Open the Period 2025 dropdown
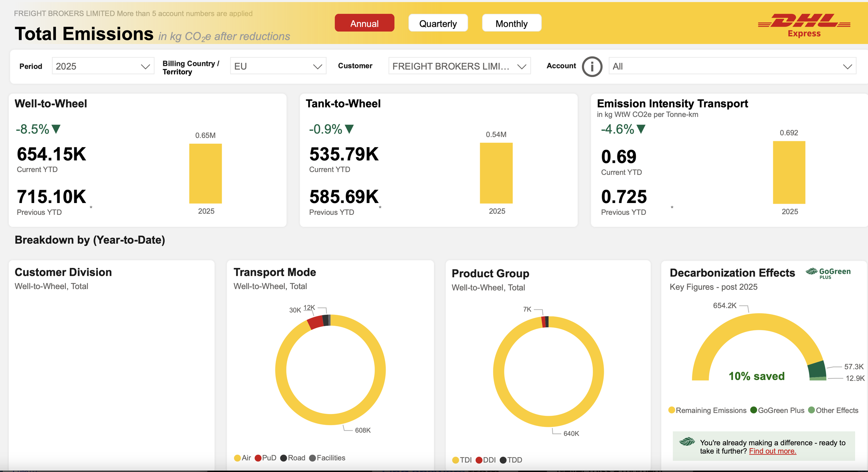 [x=103, y=66]
